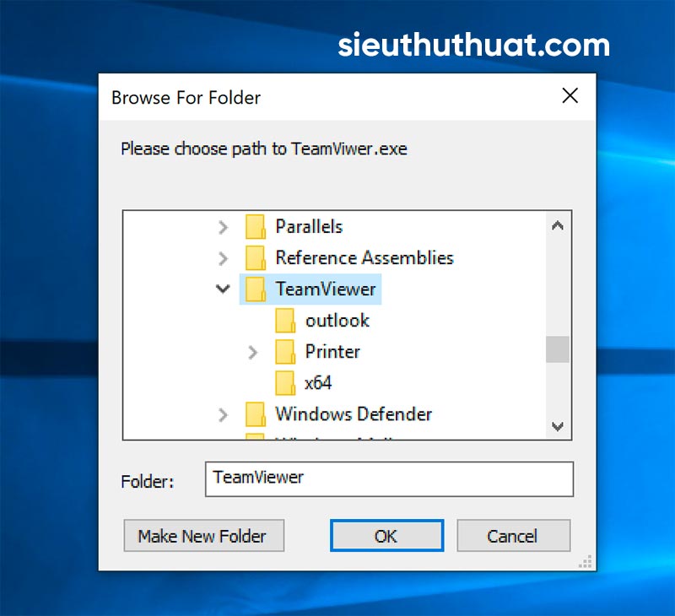Select the Windows Defender folder name
This screenshot has width=675, height=616.
pyautogui.click(x=354, y=414)
